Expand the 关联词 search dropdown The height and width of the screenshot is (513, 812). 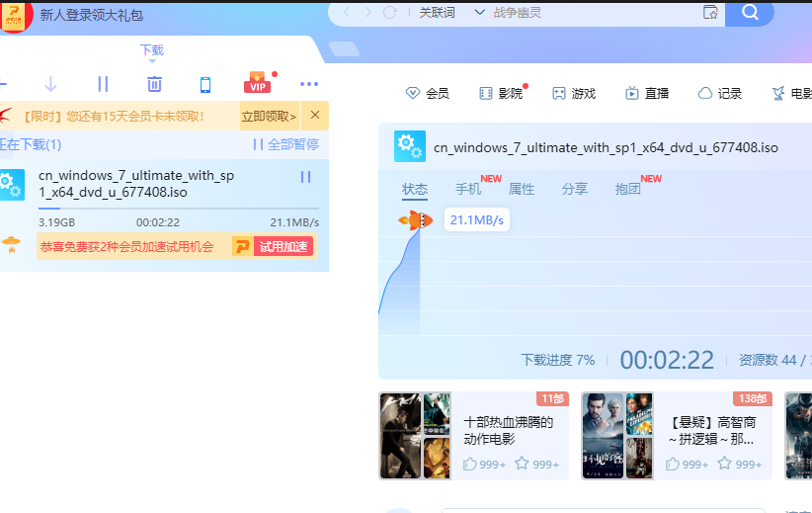pos(480,13)
